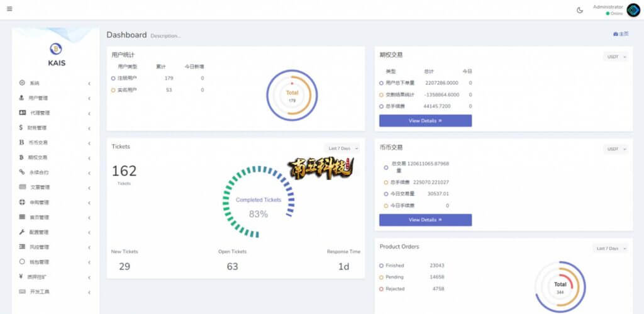Click the yen icon for 质押挖矿
Screen dimensions: 644x314
click(x=21, y=277)
